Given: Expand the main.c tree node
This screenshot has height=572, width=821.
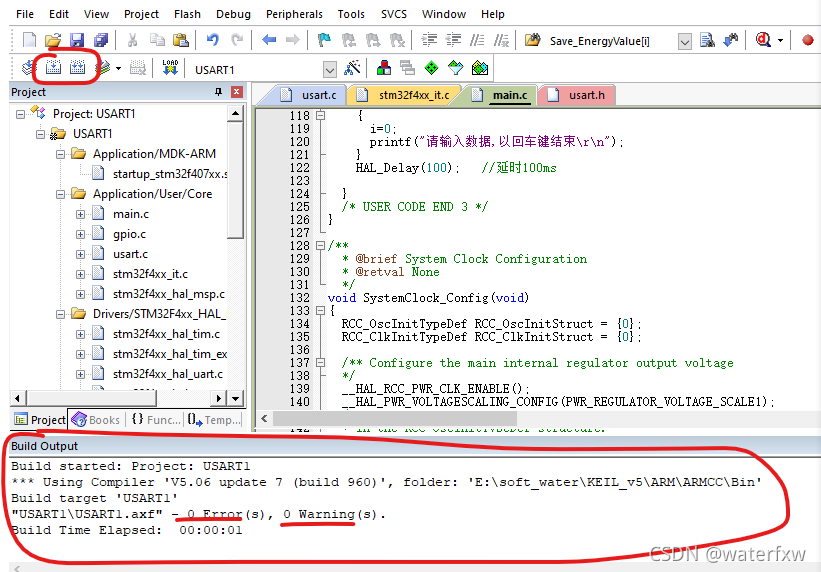Looking at the screenshot, I should point(80,214).
